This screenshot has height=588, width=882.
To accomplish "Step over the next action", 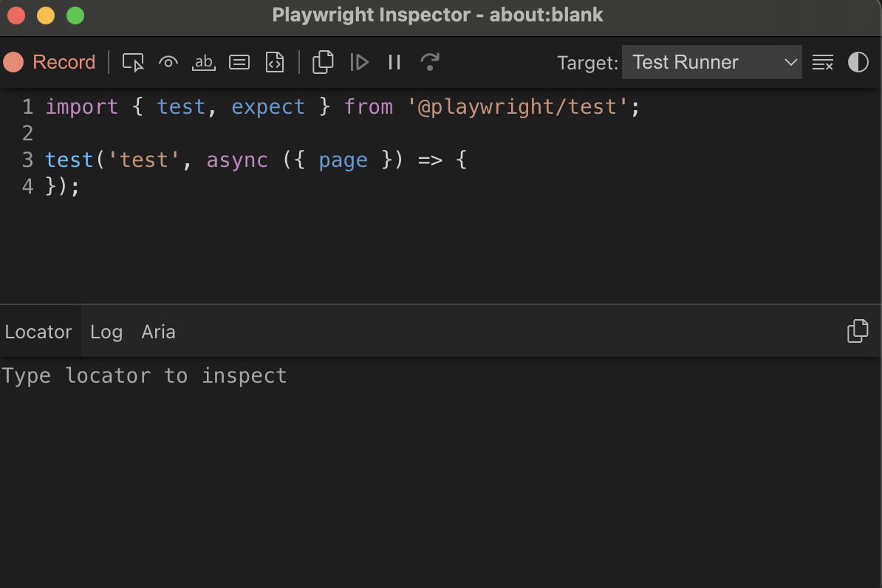I will (429, 63).
